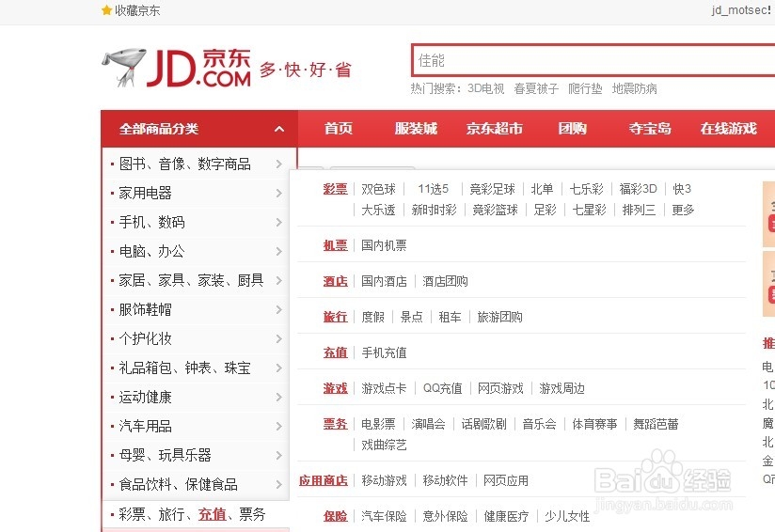The height and width of the screenshot is (532, 775).
Task: Open the 戏曲综艺 link
Action: (384, 446)
